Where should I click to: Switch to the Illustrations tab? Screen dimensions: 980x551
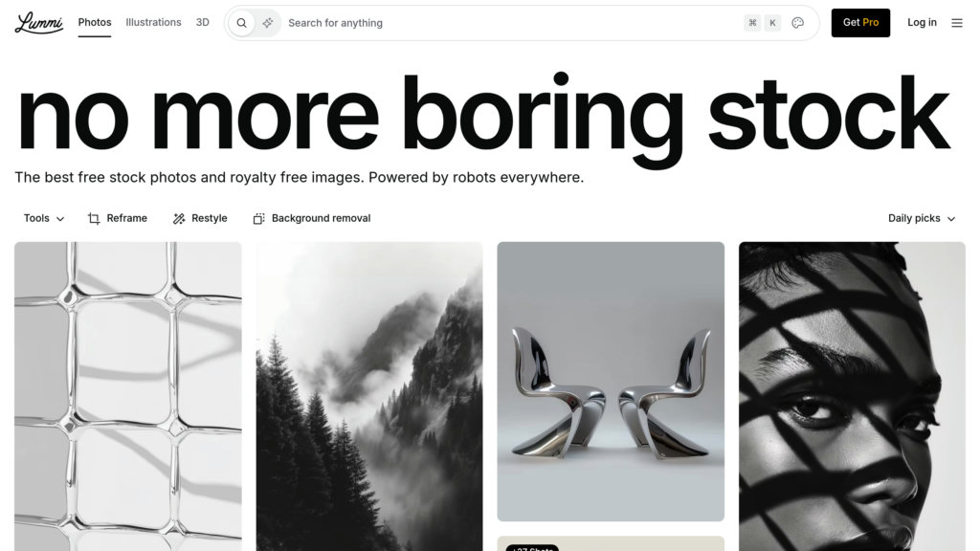click(x=153, y=22)
